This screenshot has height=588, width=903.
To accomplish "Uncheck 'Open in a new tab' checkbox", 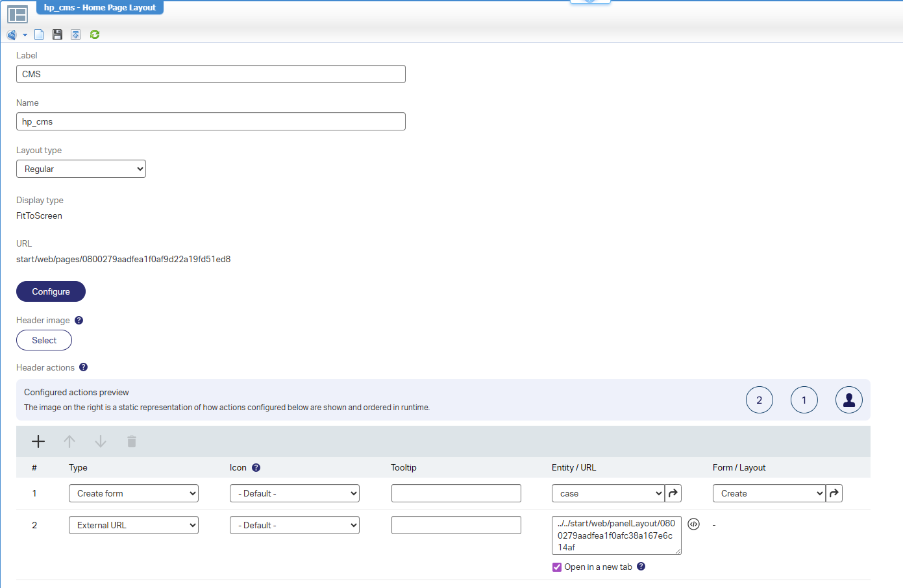I will 557,567.
